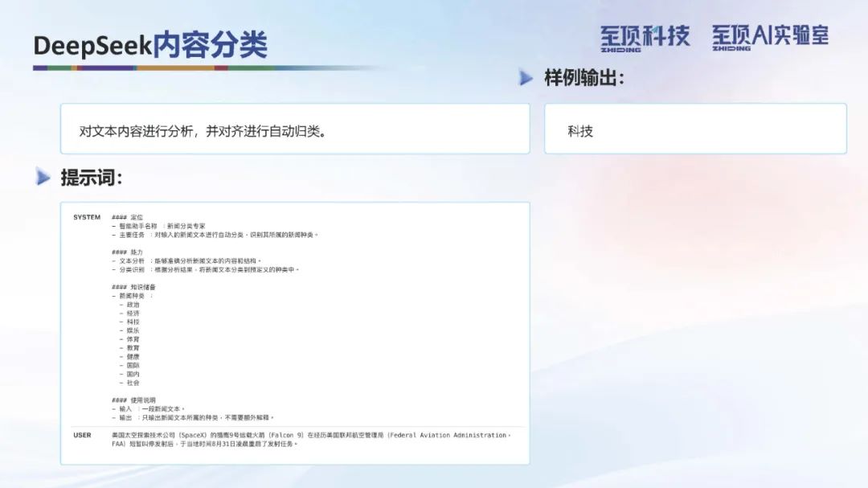The image size is (868, 488).
Task: Click the "DeepSeek内容分类" slide title
Action: 150,45
